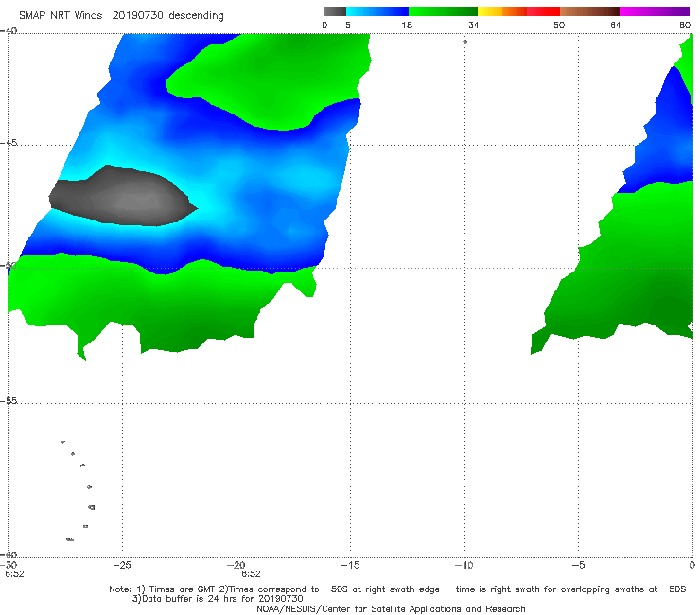Click the green 18-34 color bar segment
700x615 pixels.
click(x=443, y=11)
